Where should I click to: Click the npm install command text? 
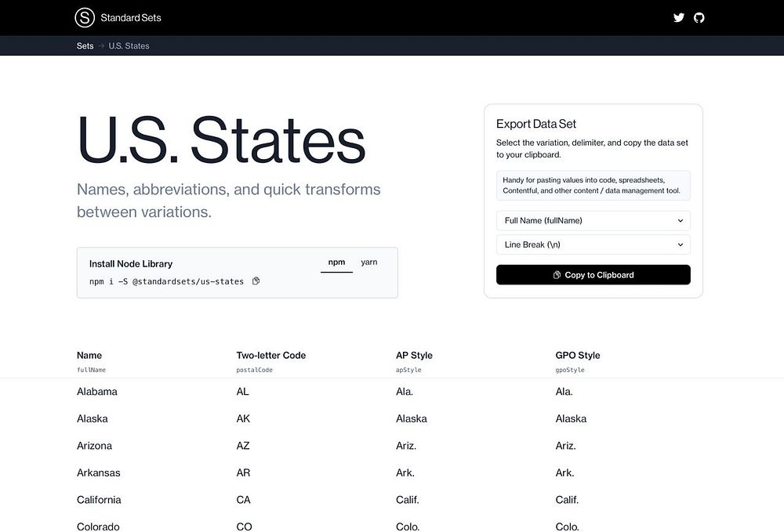166,281
